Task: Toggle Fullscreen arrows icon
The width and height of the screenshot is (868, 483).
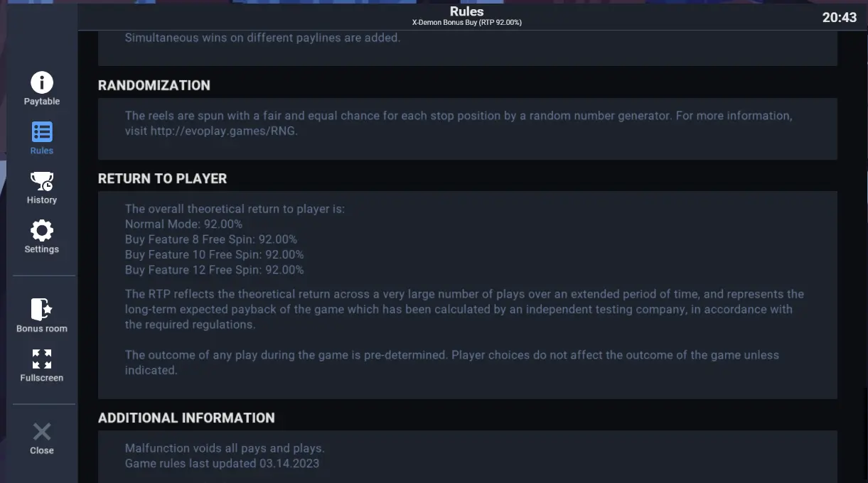Action: point(42,359)
